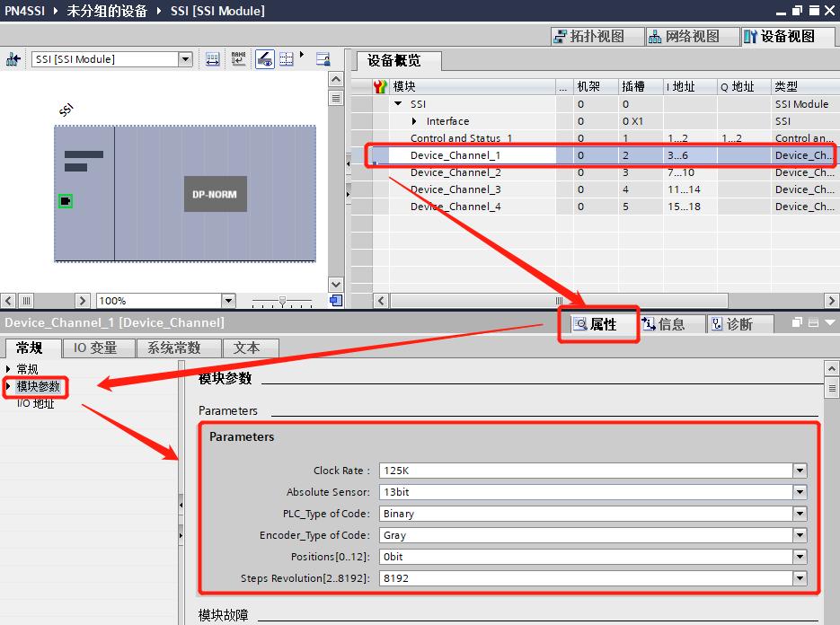Click the device canvas scroll left arrow
Screen dimensions: 840x625
tap(8, 301)
